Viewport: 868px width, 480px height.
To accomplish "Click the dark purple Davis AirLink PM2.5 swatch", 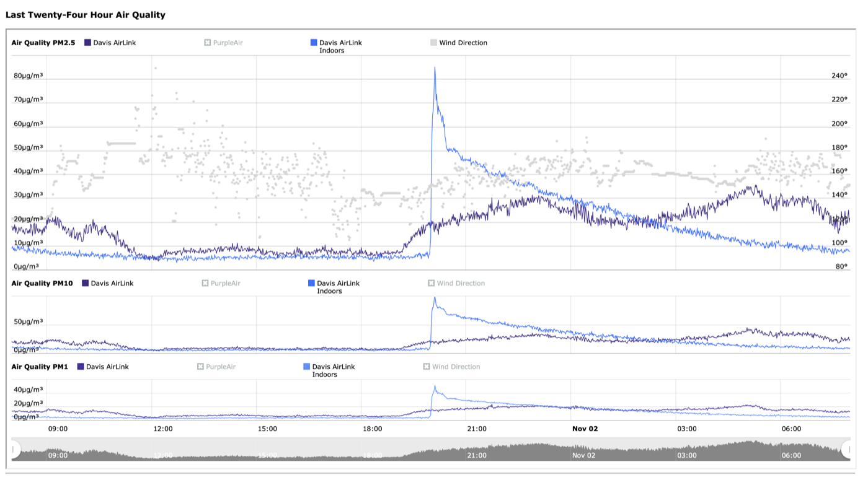I will [x=87, y=43].
